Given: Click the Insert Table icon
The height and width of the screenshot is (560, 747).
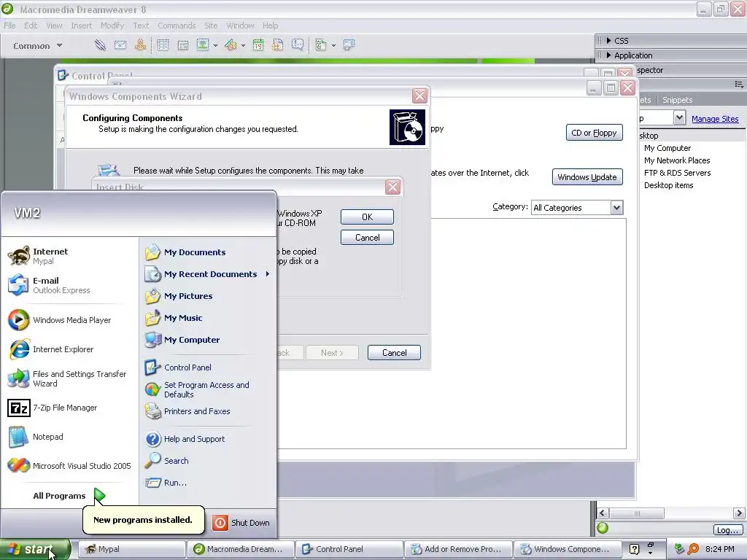Looking at the screenshot, I should [163, 45].
